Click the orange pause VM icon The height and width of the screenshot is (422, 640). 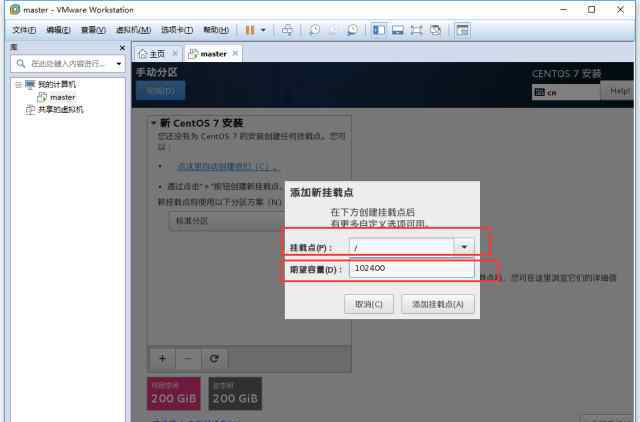coord(250,30)
